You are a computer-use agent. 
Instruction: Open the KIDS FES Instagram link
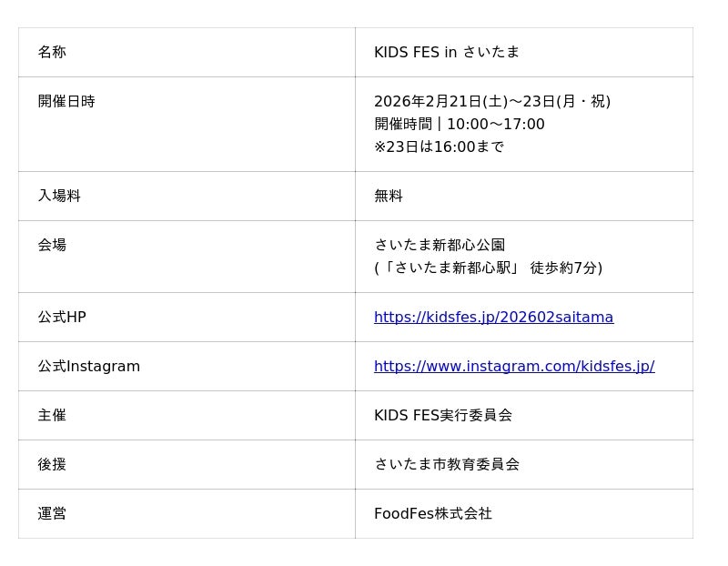coord(514,367)
